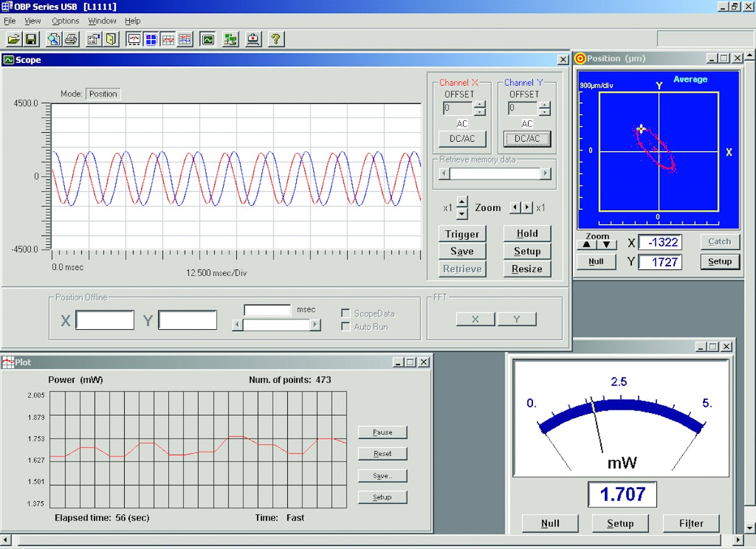Viewport: 756px width, 549px height.
Task: Open the green oscilloscope window icon
Action: click(x=207, y=39)
